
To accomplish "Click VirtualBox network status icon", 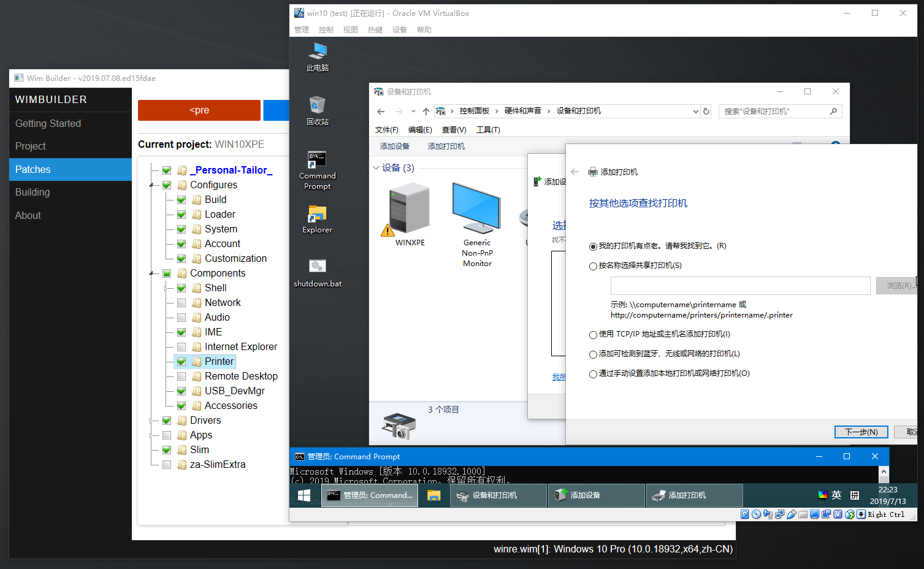I will tap(780, 514).
